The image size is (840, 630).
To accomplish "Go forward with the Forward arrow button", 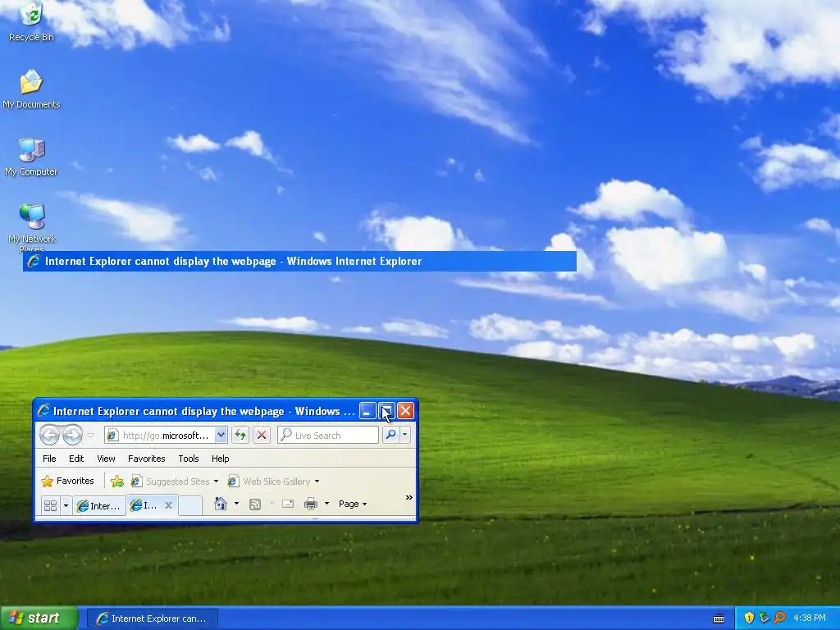I will [x=72, y=435].
